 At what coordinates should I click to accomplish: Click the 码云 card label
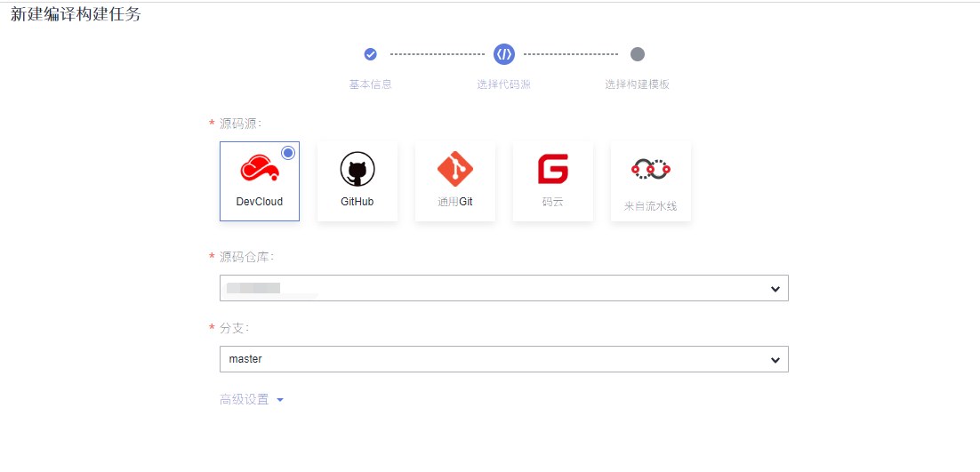point(553,202)
